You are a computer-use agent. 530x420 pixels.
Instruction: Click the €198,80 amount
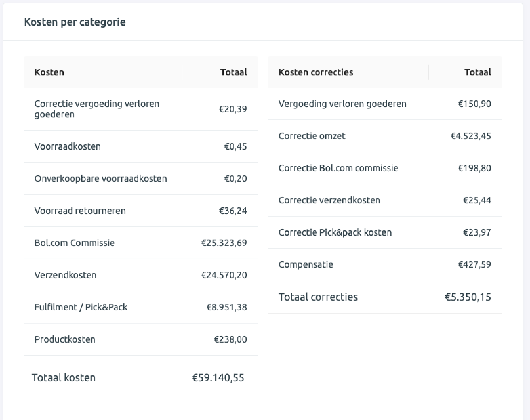[x=474, y=168]
